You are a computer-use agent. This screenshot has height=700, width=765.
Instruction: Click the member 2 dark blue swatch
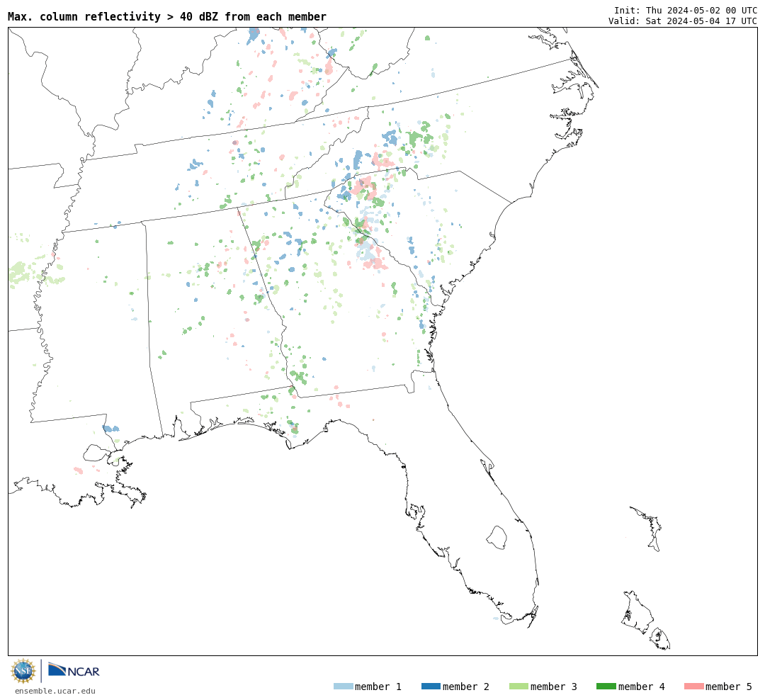click(x=431, y=687)
